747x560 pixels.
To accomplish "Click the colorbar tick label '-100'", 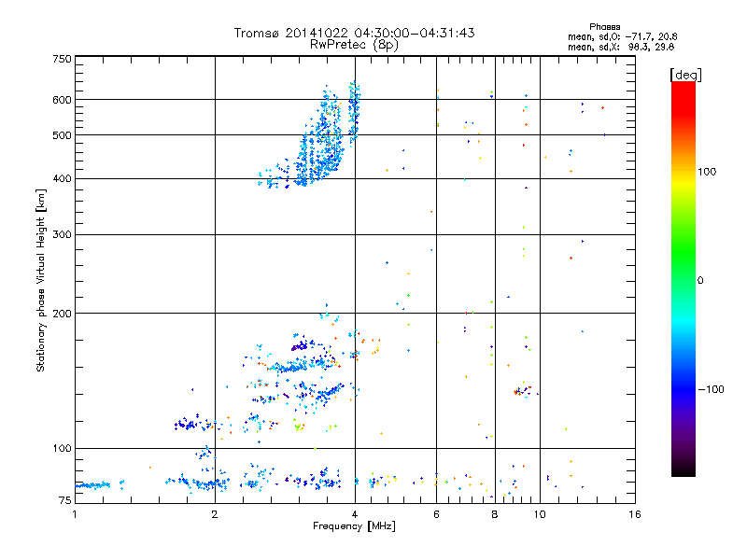I will click(711, 389).
